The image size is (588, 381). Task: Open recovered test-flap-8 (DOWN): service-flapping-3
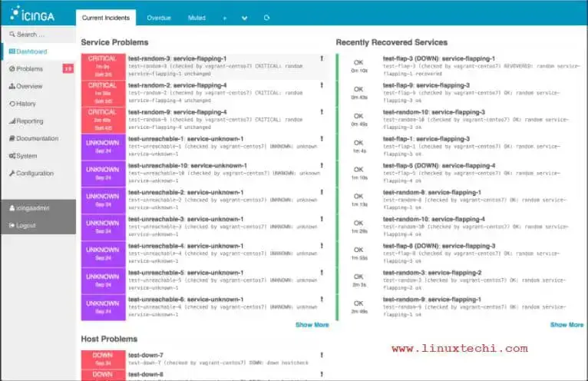[439, 246]
